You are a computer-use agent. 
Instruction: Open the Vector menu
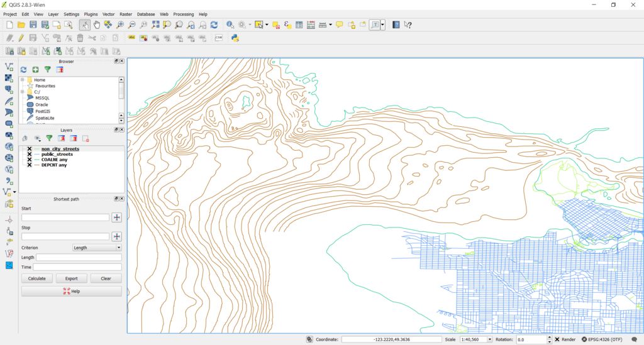[108, 14]
